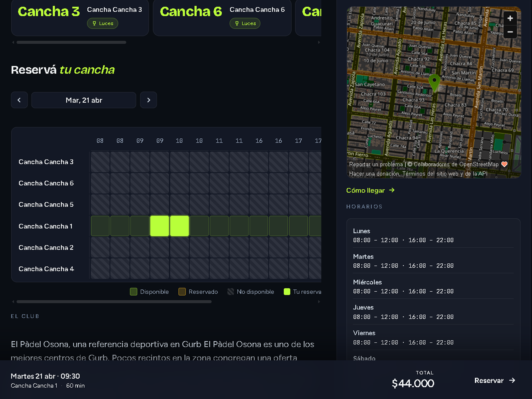Click Cancha Cancha 2 row label

[46, 248]
